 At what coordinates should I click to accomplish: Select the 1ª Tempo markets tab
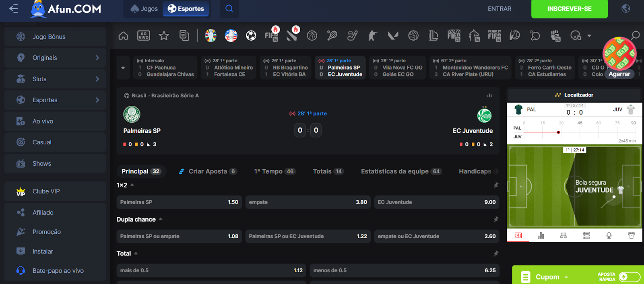[x=275, y=171]
